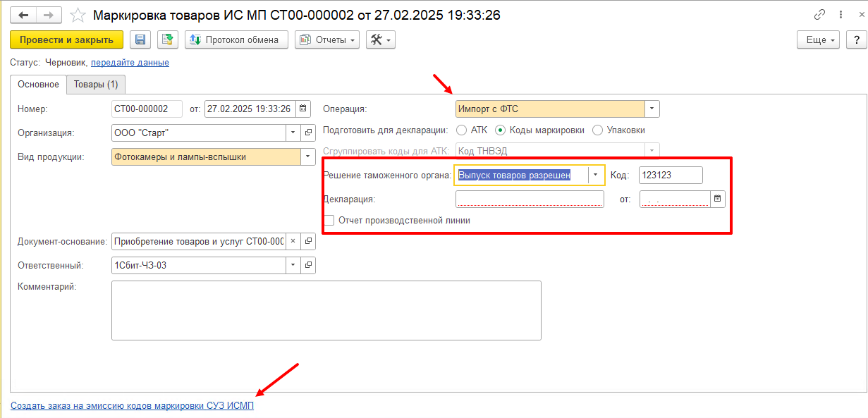The image size is (868, 418).
Task: Open calendar for the declaration date
Action: point(718,199)
